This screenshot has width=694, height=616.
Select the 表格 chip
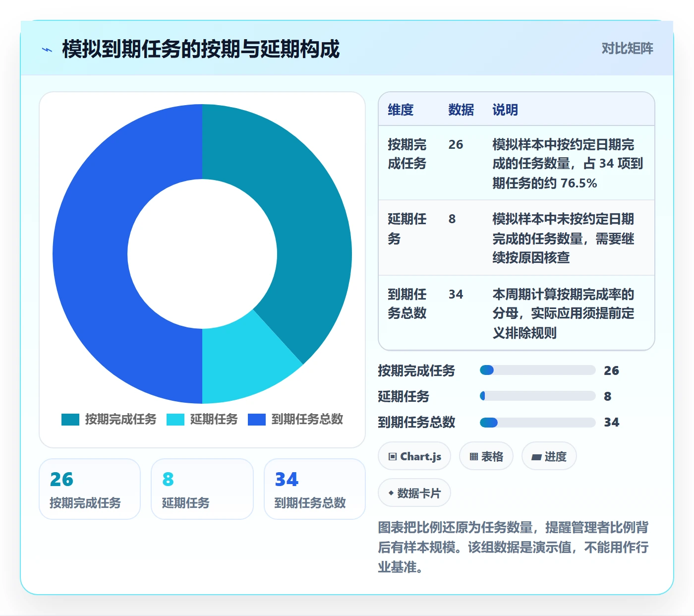pos(486,456)
